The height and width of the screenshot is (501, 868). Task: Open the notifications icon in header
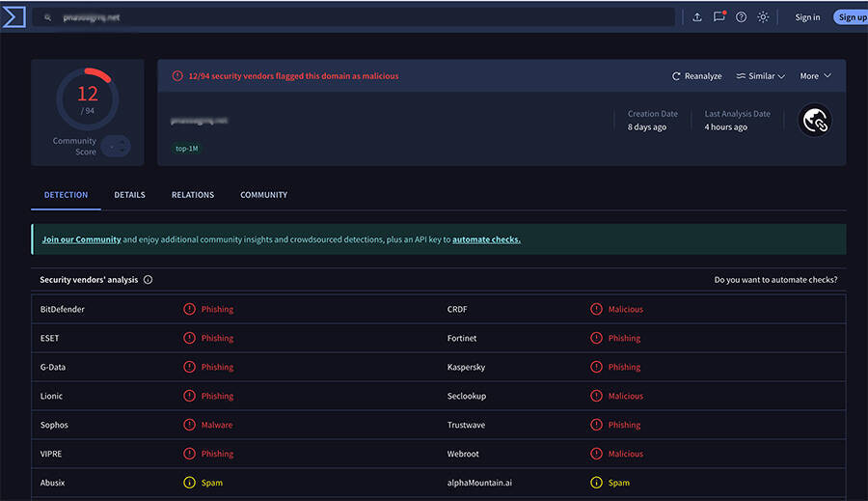click(719, 16)
